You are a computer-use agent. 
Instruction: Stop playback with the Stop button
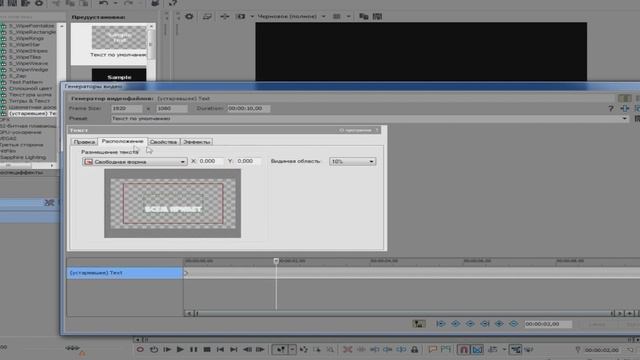207,349
